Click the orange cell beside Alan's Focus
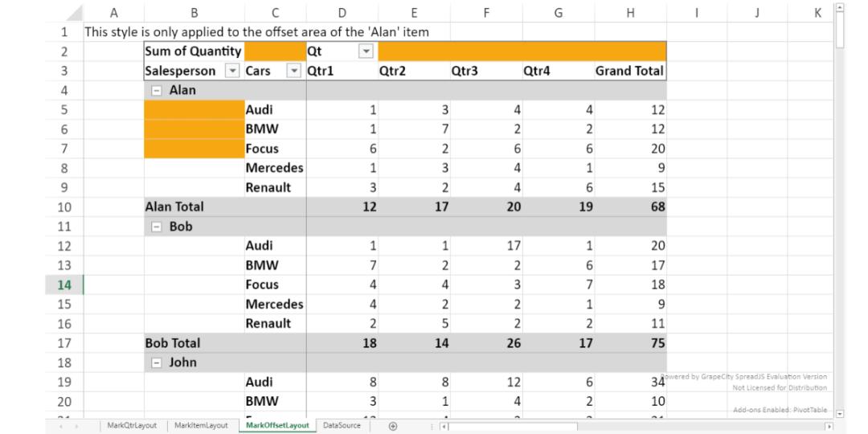The width and height of the screenshot is (868, 434). coord(194,149)
